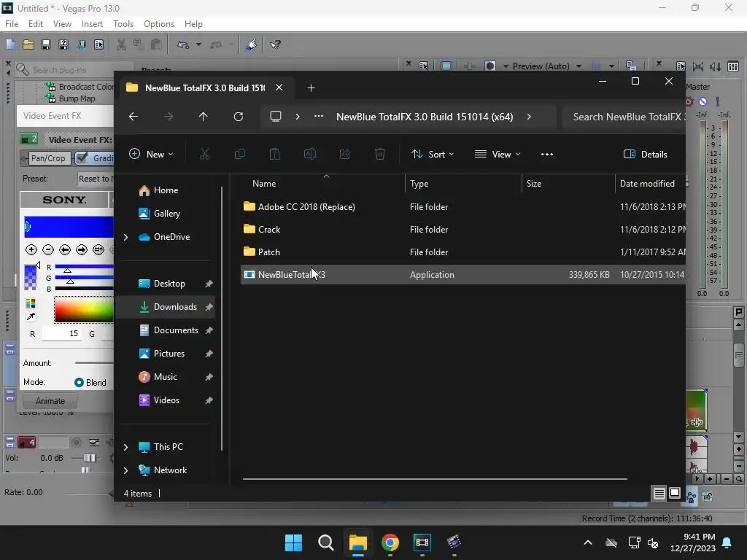747x560 pixels.
Task: Expand breadcrumb chevron after NewBlue folder path
Action: click(x=529, y=117)
